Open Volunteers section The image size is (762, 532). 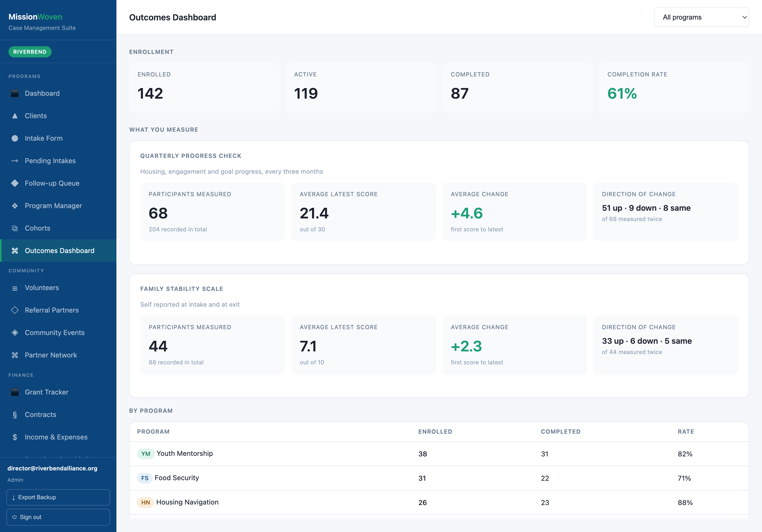point(58,288)
